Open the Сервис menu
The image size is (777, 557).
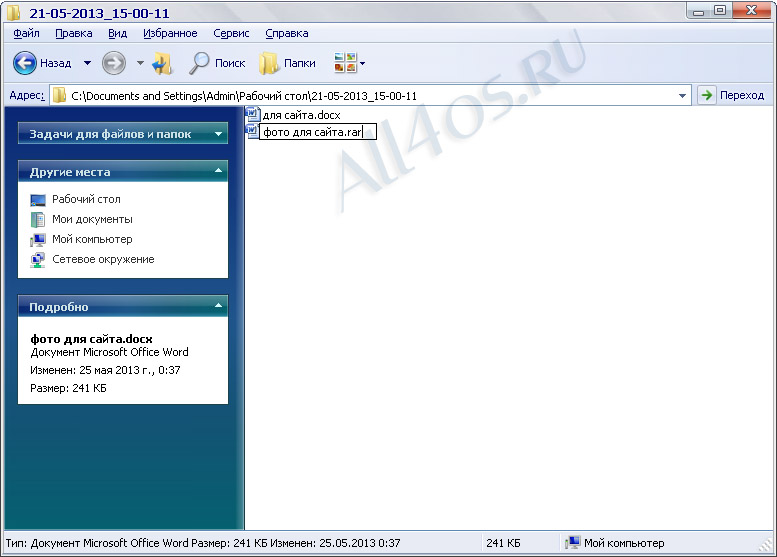(231, 33)
